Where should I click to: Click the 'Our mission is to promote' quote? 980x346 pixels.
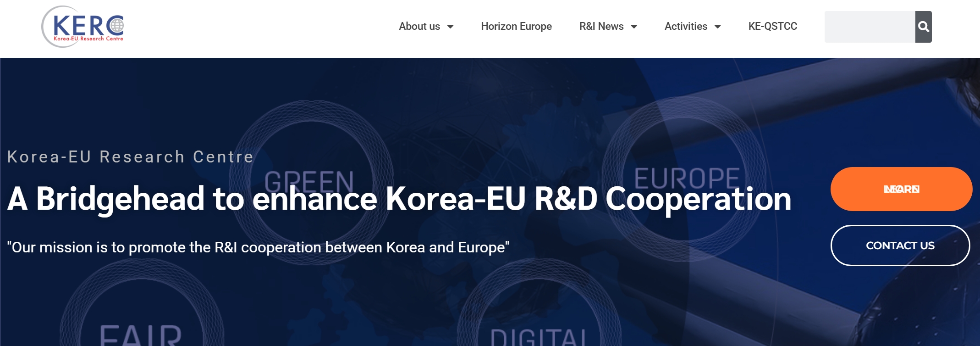coord(258,247)
